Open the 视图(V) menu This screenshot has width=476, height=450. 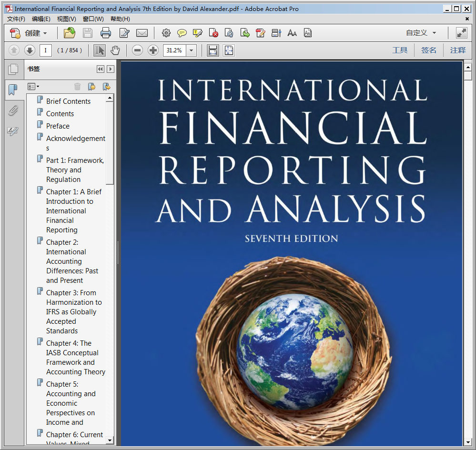[66, 19]
